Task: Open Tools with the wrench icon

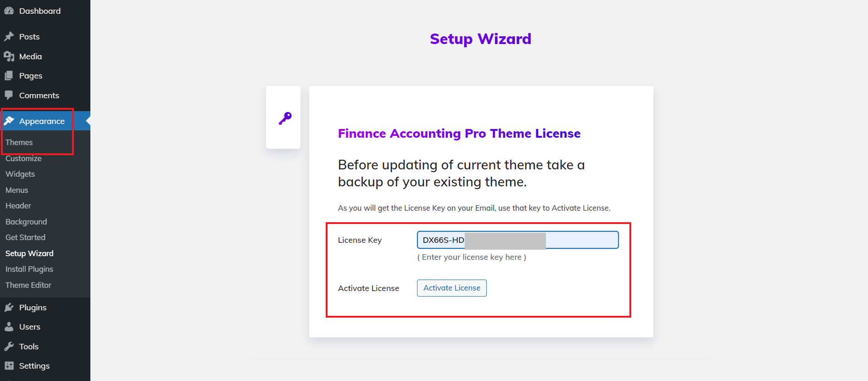Action: (10, 346)
